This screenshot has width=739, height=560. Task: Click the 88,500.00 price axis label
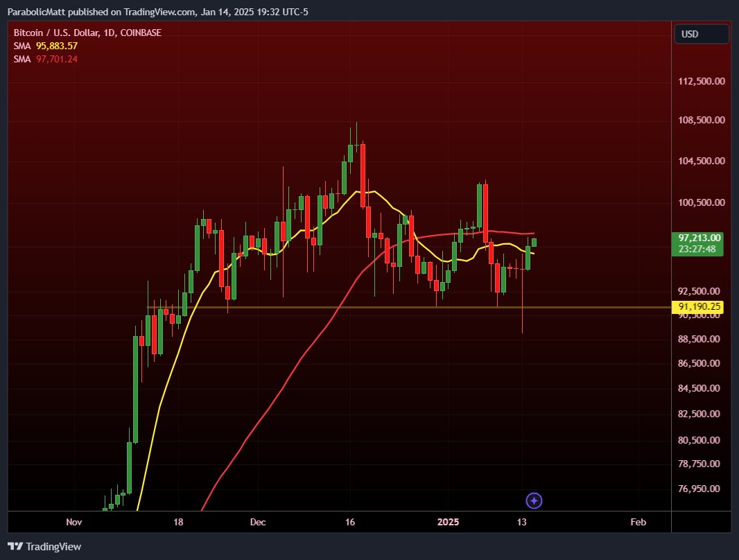[699, 339]
